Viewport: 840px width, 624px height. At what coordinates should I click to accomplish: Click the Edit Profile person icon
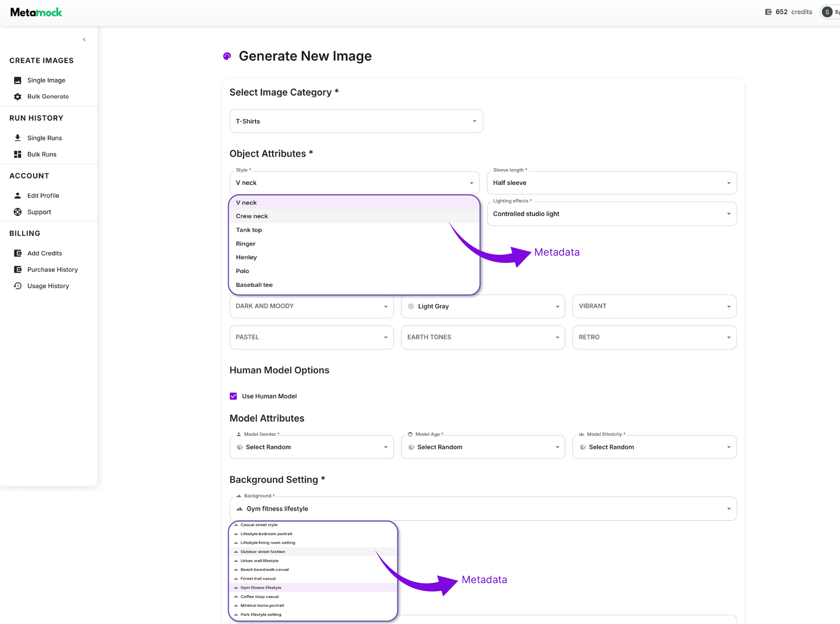[x=17, y=196]
